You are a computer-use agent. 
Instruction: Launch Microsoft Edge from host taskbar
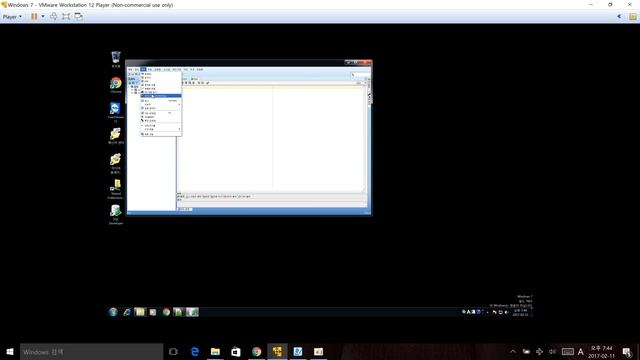195,351
